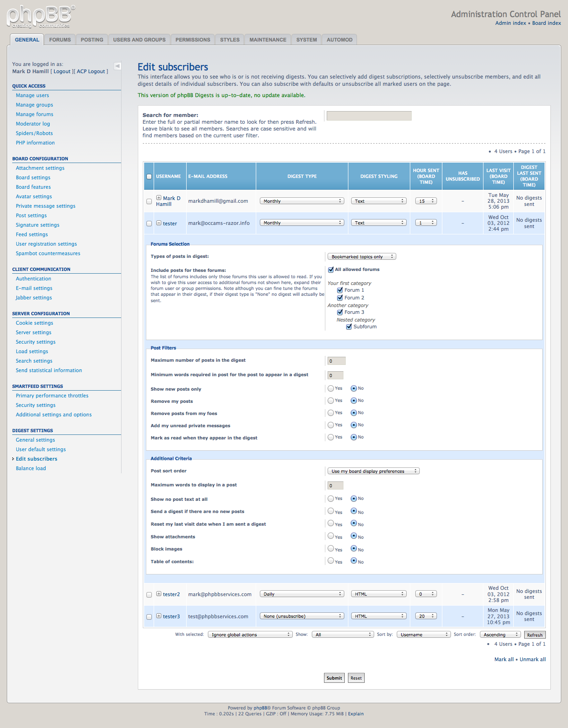Expand tester2 row details

point(159,594)
